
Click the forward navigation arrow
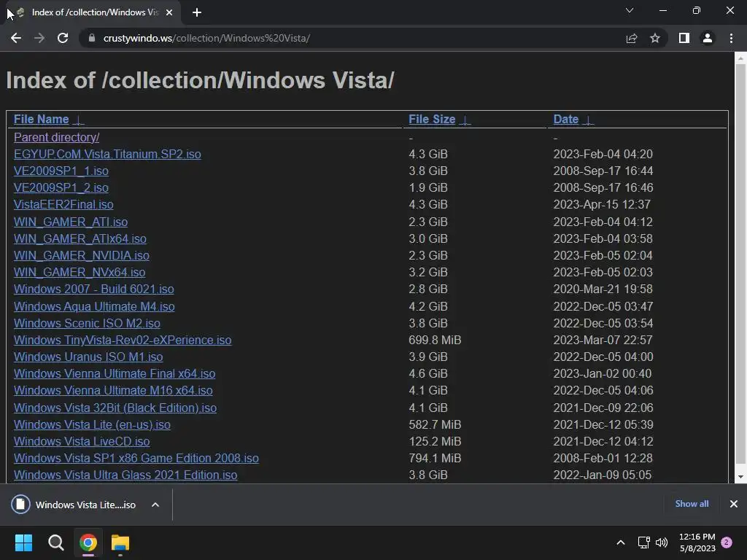pyautogui.click(x=39, y=38)
